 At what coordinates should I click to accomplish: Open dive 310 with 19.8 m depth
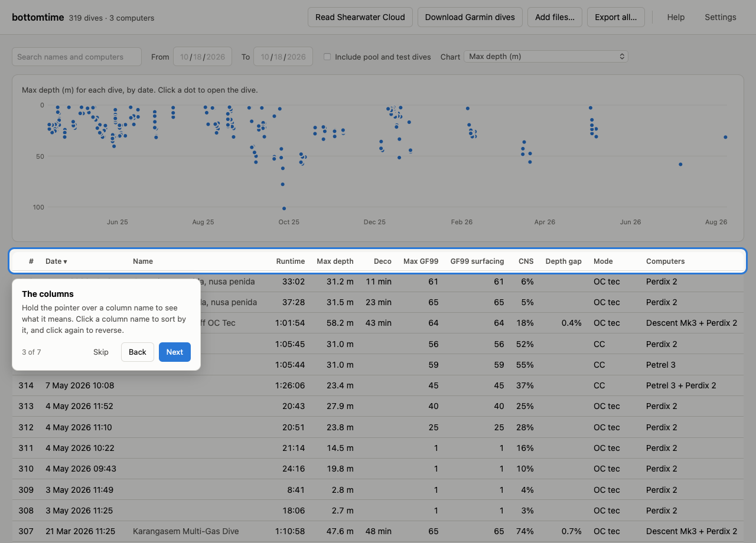click(378, 469)
